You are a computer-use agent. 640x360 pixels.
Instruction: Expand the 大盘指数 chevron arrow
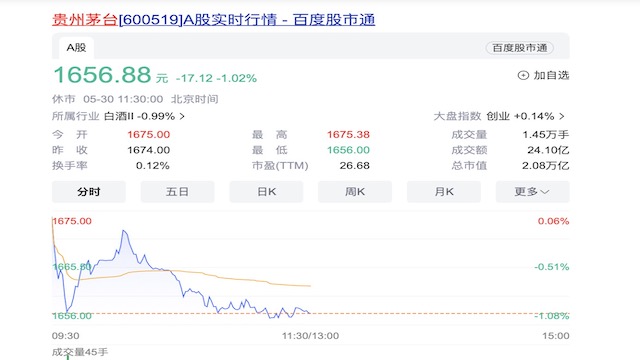562,116
